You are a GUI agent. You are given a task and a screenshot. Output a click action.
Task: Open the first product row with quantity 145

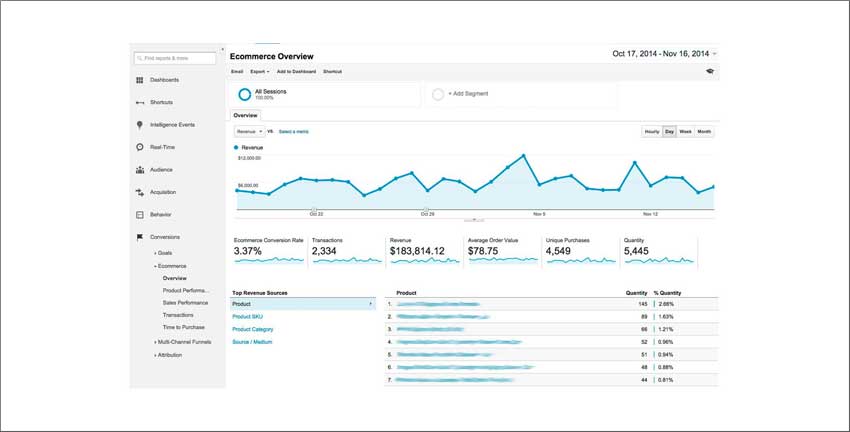pyautogui.click(x=552, y=304)
